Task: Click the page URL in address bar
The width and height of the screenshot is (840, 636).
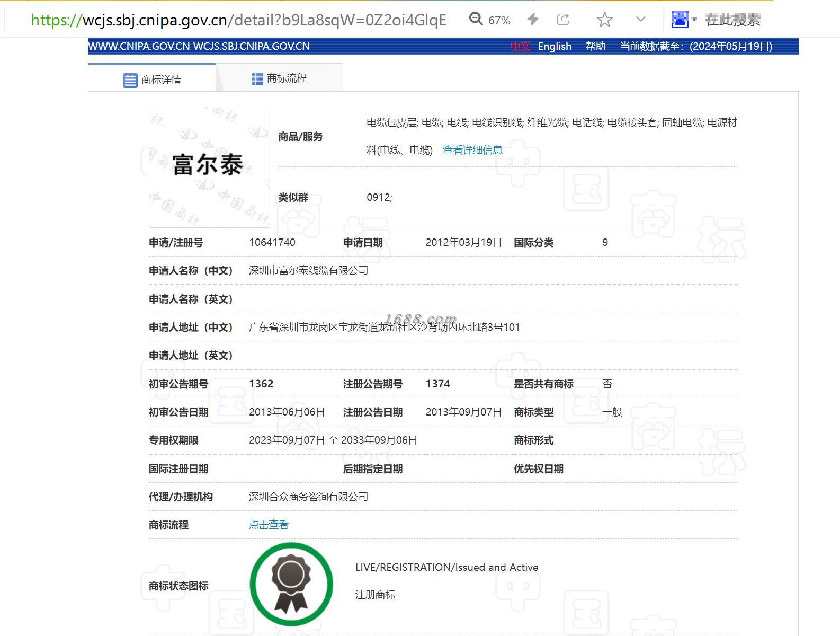Action: [x=238, y=20]
